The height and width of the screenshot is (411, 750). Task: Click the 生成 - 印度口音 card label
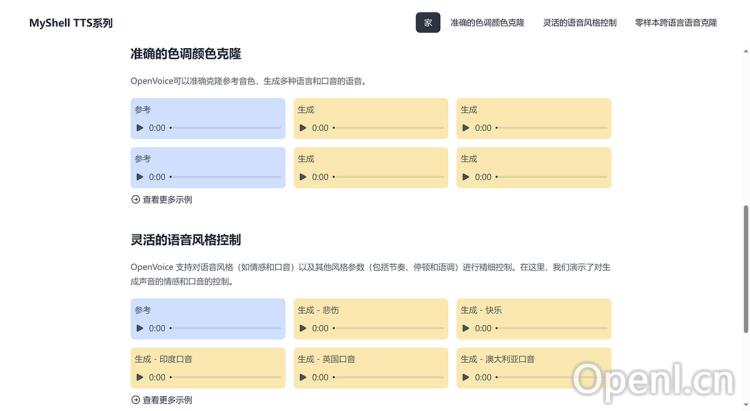[163, 359]
